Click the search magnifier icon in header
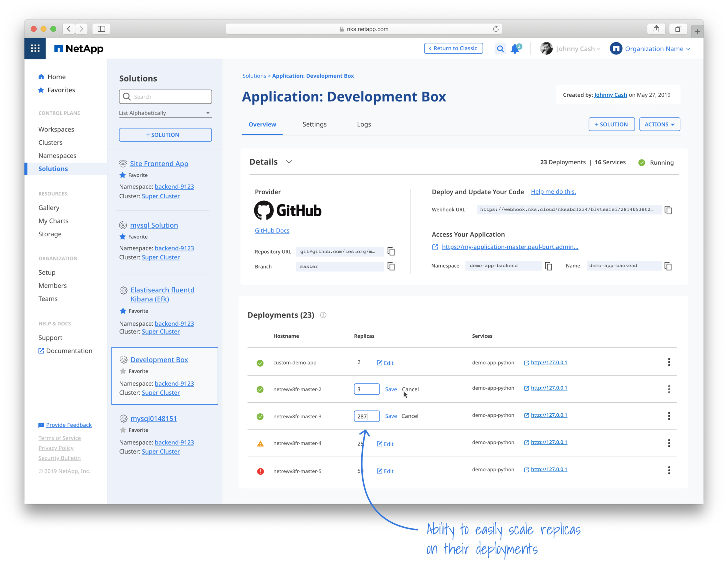Viewport: 728px width, 575px height. [x=500, y=49]
